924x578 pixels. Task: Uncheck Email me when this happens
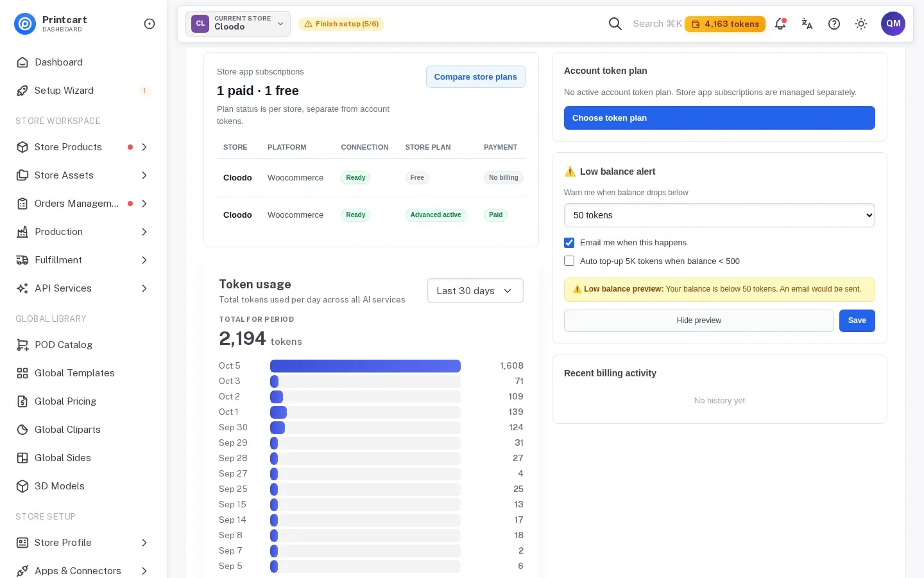click(569, 243)
